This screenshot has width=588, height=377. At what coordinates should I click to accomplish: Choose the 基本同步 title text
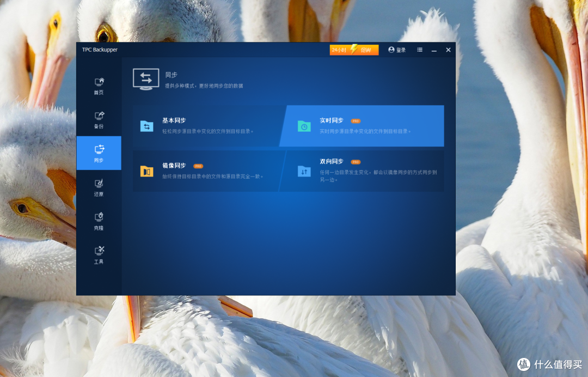pyautogui.click(x=174, y=120)
